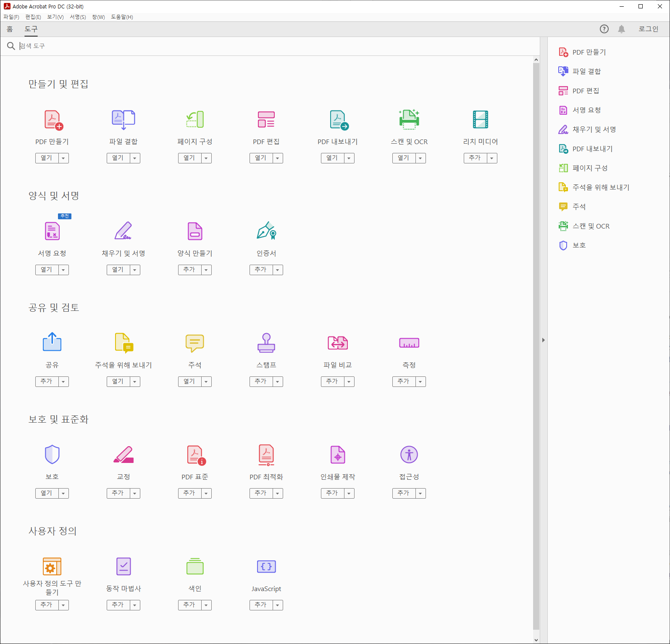Expand dropdown arrow under 접근성
This screenshot has height=644, width=670.
point(420,493)
